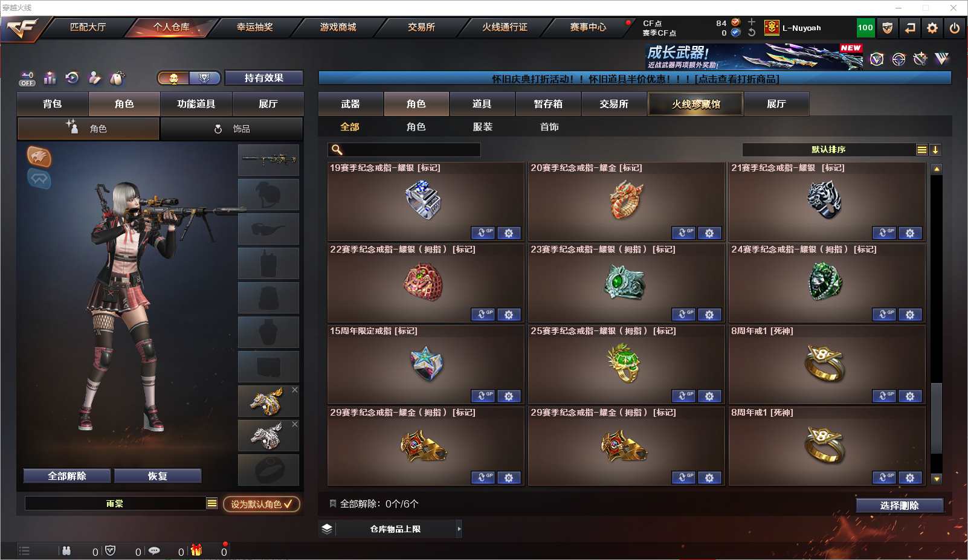Open the ranking podium icon
Image resolution: width=968 pixels, height=560 pixels.
tap(50, 78)
